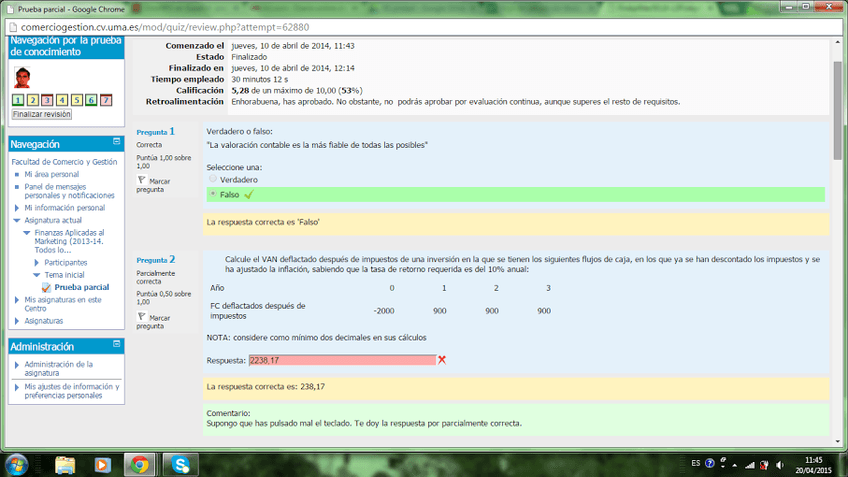This screenshot has height=477, width=848.
Task: Open Facultad de Comercio y Gestión link
Action: tap(64, 162)
